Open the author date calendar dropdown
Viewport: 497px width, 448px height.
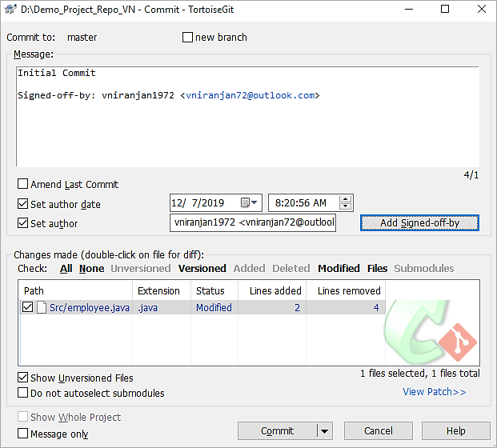[249, 202]
